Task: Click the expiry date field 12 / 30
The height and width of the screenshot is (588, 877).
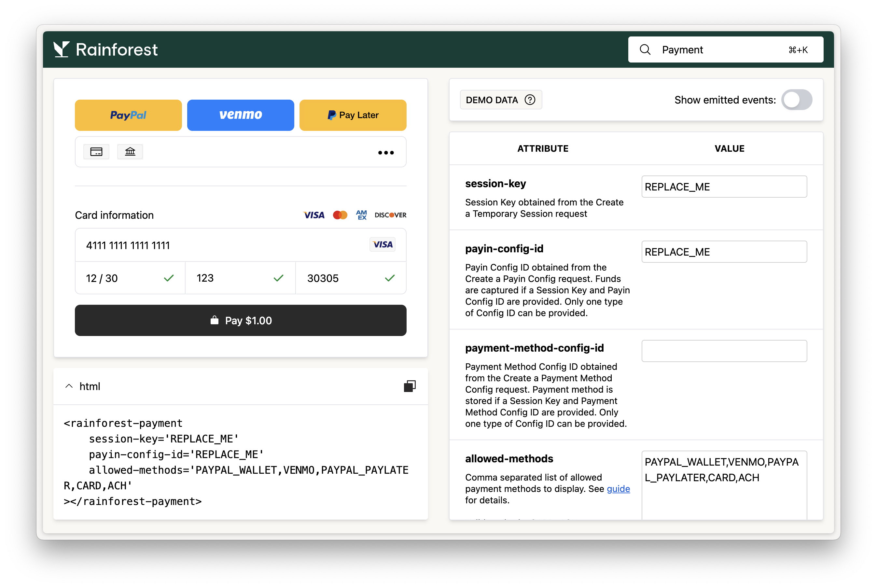Action: tap(130, 278)
